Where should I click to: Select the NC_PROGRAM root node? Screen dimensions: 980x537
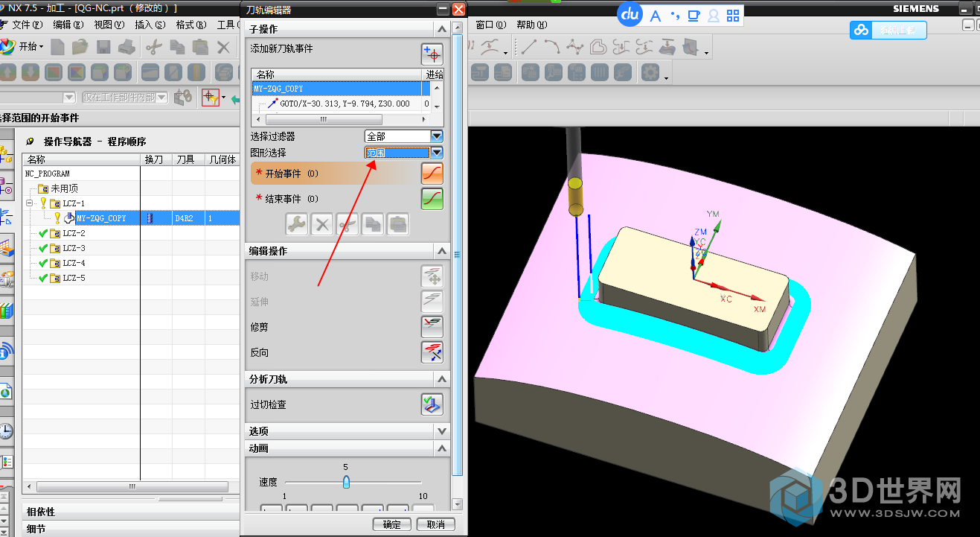click(x=48, y=174)
